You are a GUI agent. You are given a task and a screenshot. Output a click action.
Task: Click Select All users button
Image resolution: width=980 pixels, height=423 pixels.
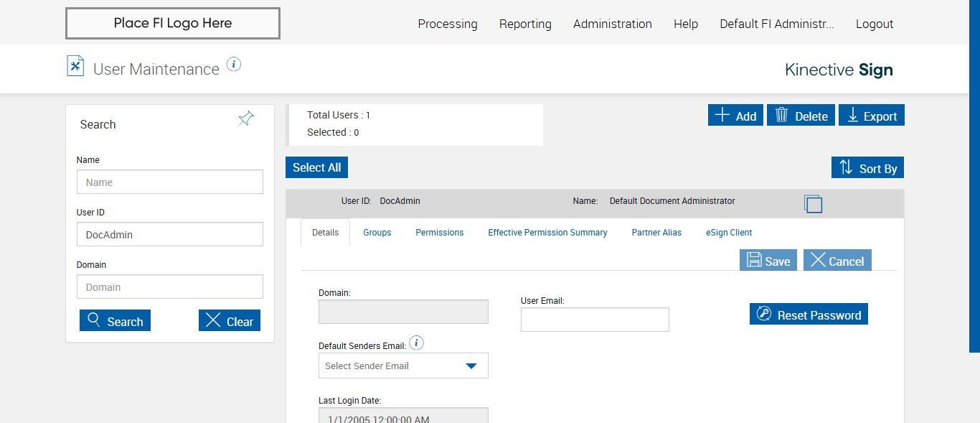[x=316, y=167]
